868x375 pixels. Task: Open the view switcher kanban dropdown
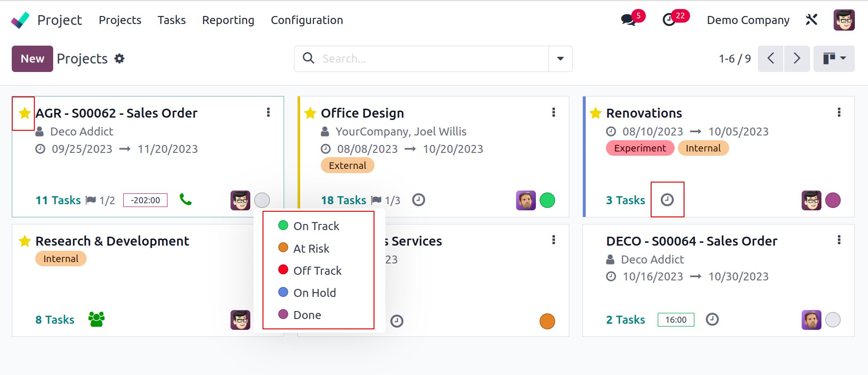pyautogui.click(x=834, y=58)
